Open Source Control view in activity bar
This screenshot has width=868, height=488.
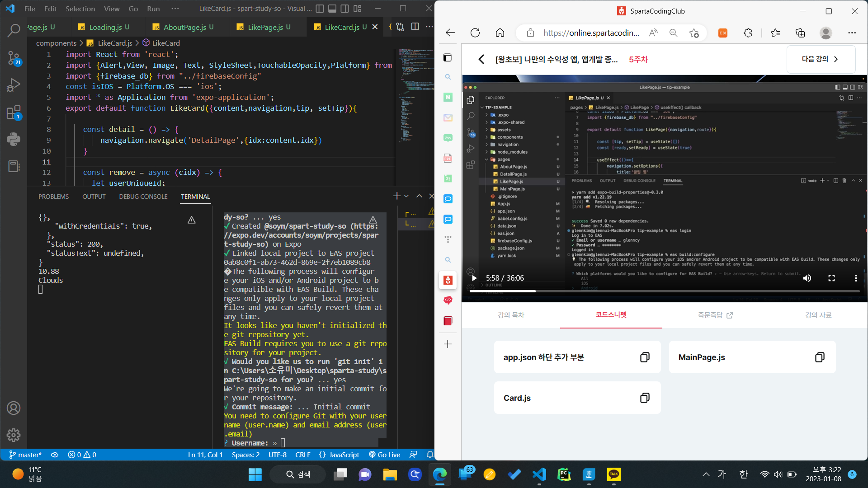click(x=14, y=58)
